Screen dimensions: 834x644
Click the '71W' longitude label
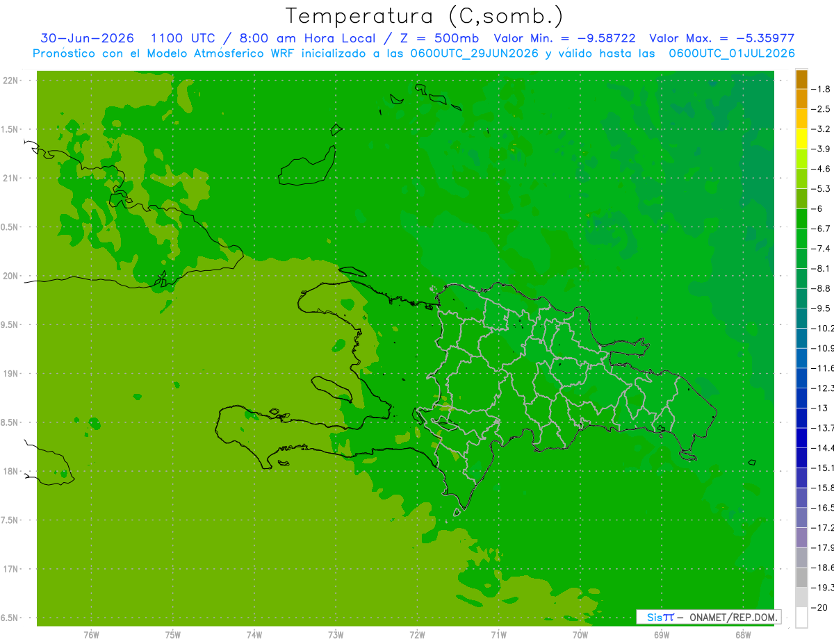click(498, 635)
